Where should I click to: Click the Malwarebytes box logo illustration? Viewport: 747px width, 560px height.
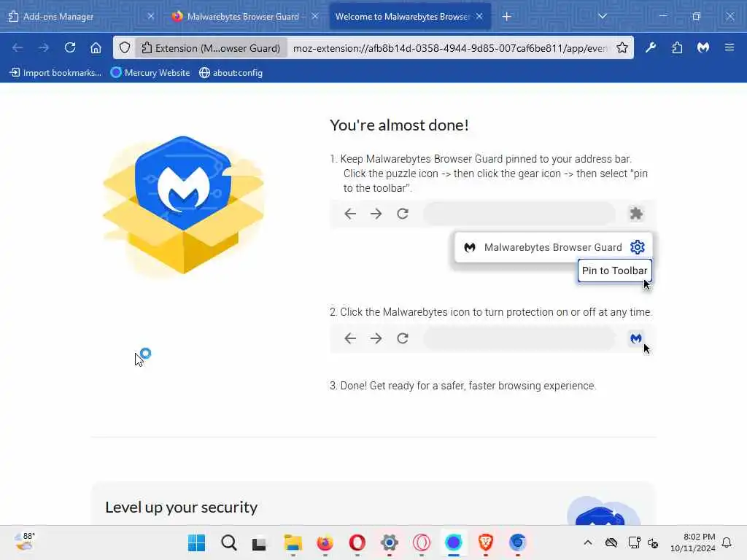183,205
